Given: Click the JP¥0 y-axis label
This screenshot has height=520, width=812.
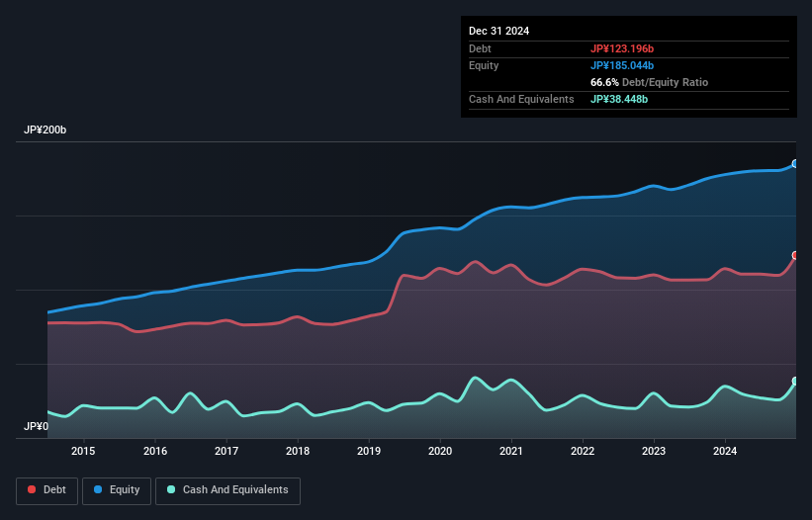Looking at the screenshot, I should 37,426.
